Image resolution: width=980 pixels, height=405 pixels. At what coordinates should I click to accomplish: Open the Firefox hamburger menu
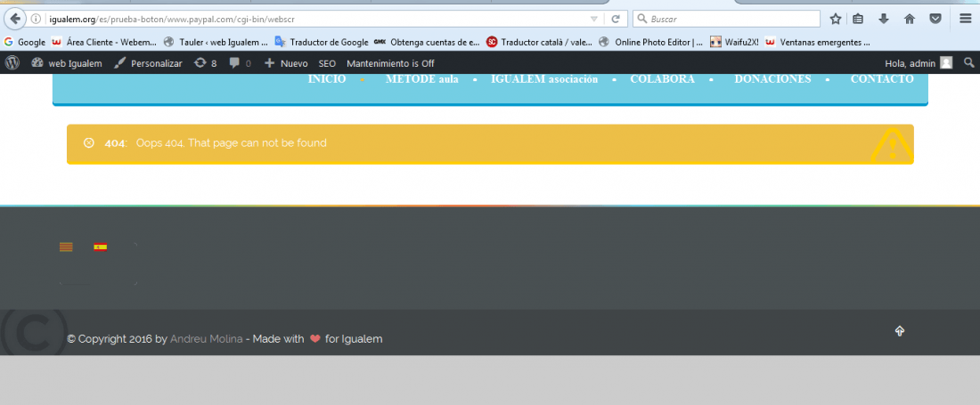tap(965, 20)
